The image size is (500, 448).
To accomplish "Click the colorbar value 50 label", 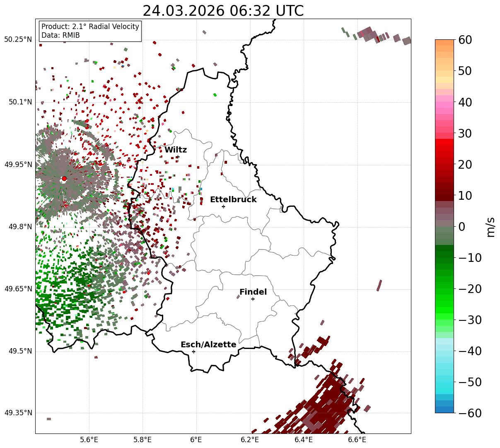I will click(465, 71).
